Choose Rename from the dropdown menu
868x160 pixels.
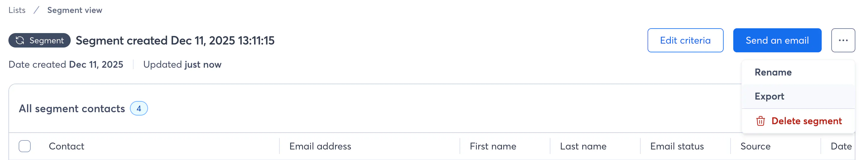coord(773,72)
